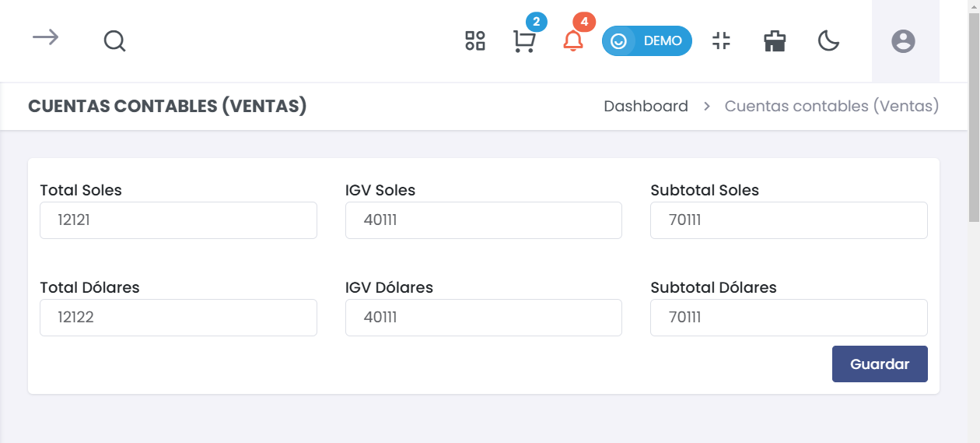Focus the Total Dólares input field
980x443 pixels.
tap(178, 318)
